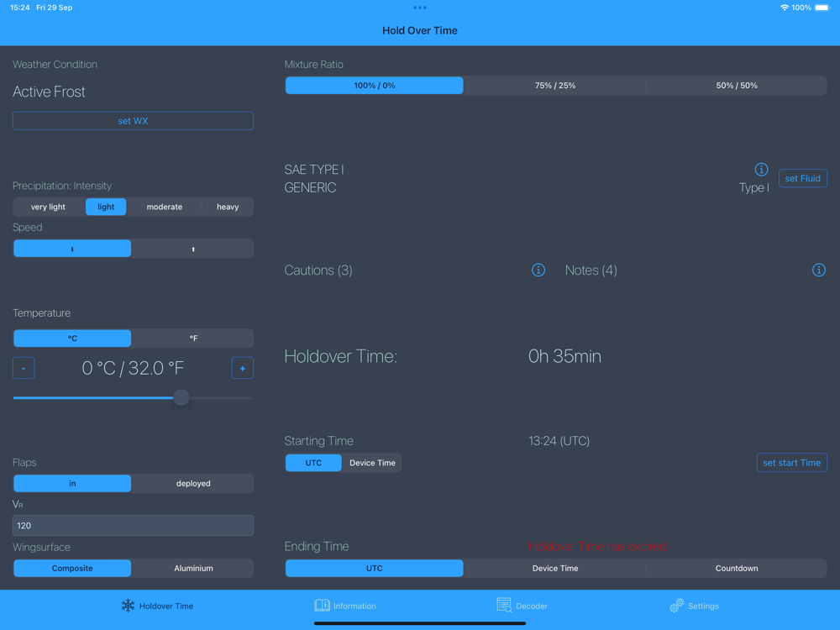Tap the set WX button

tap(133, 121)
